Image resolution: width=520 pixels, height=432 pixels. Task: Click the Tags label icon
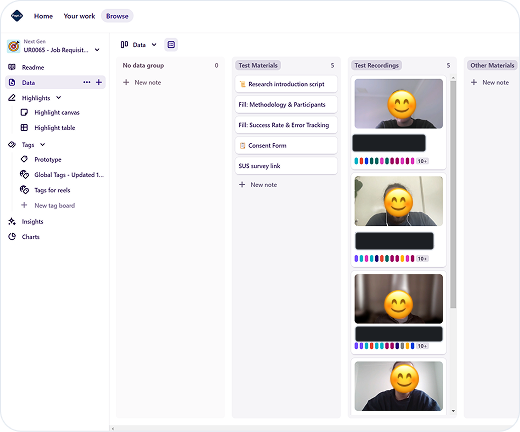pos(12,144)
